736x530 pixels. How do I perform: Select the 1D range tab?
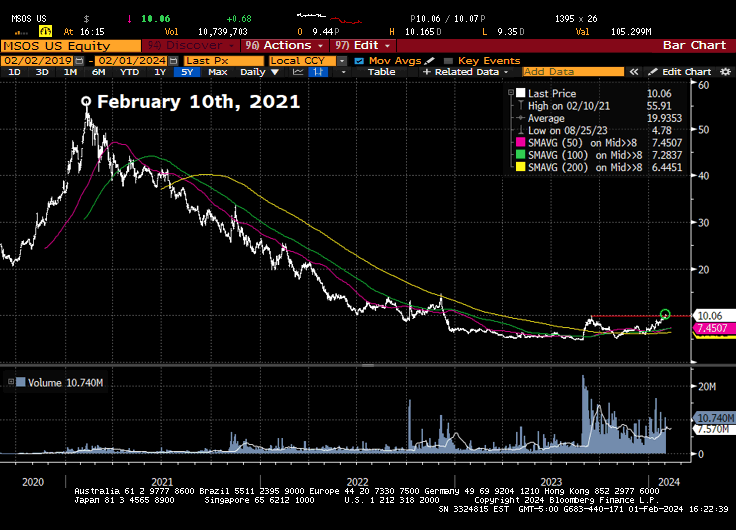coord(15,72)
